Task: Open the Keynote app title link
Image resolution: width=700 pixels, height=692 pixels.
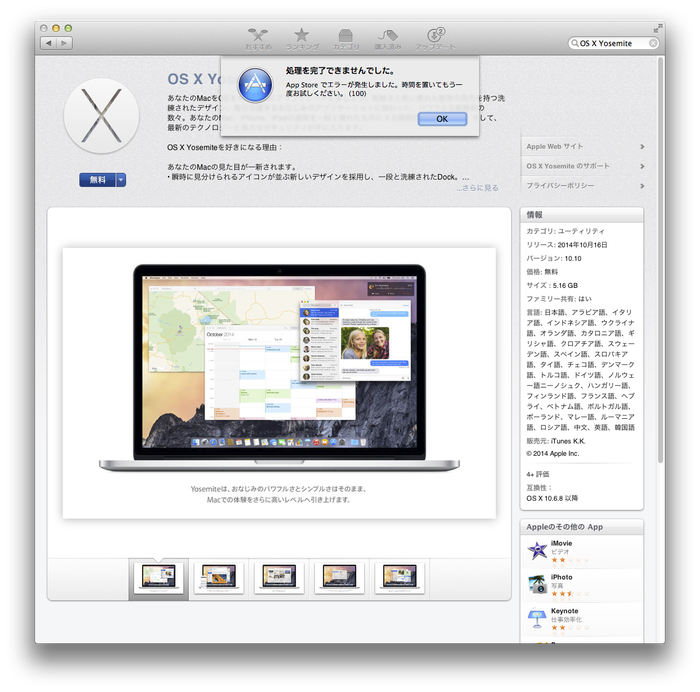Action: pos(564,611)
